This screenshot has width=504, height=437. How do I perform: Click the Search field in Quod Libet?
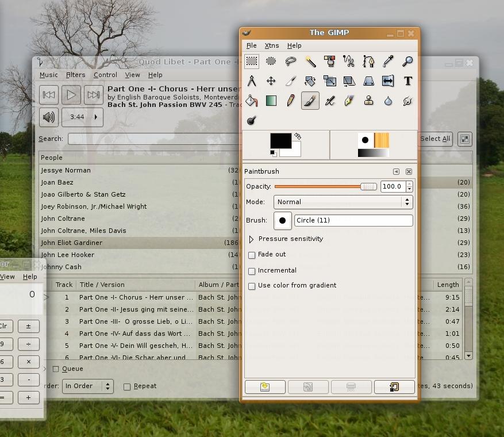pos(154,139)
